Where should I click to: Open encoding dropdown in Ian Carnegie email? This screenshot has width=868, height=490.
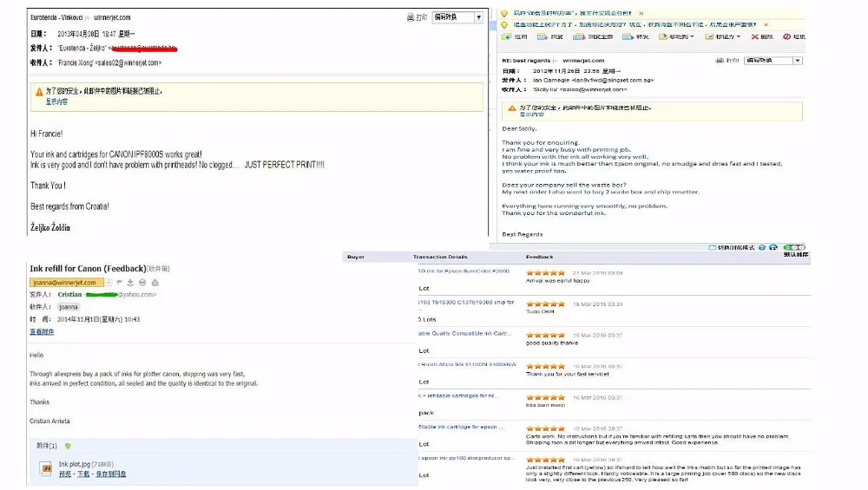click(773, 61)
